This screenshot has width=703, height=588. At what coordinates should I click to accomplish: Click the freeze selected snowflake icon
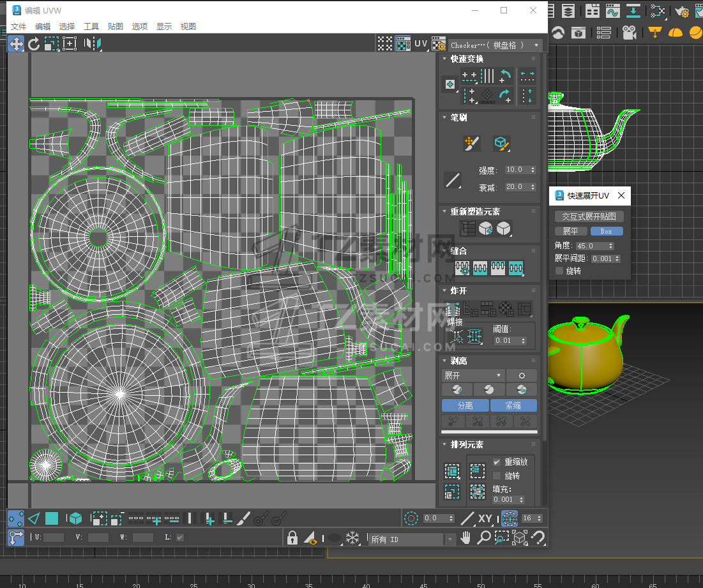[x=352, y=538]
